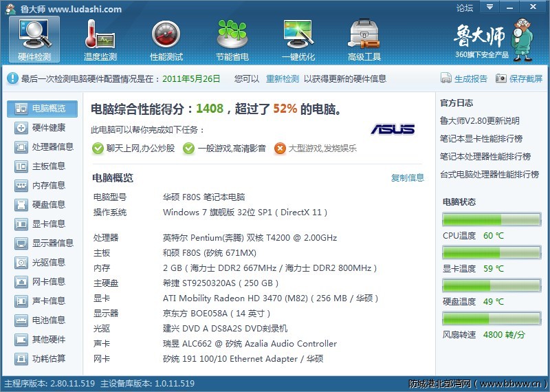
Task: Click the 显卡温度 progress bar
Action: point(492,252)
